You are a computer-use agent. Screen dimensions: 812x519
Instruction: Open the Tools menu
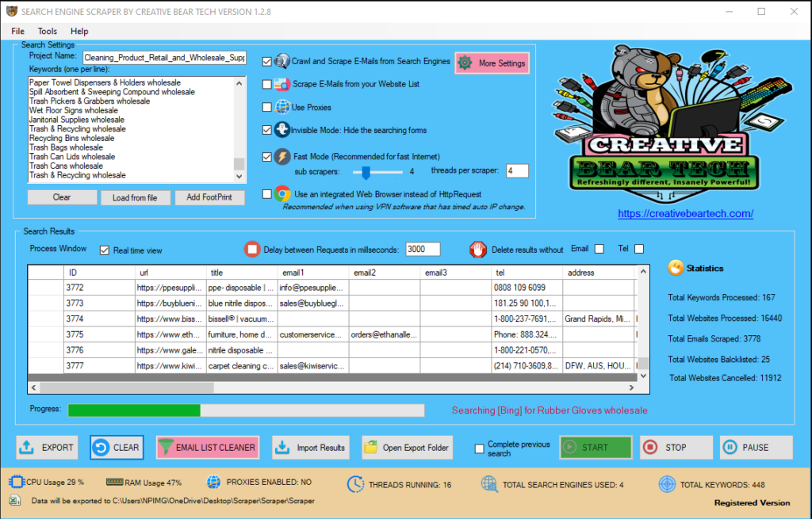[47, 31]
